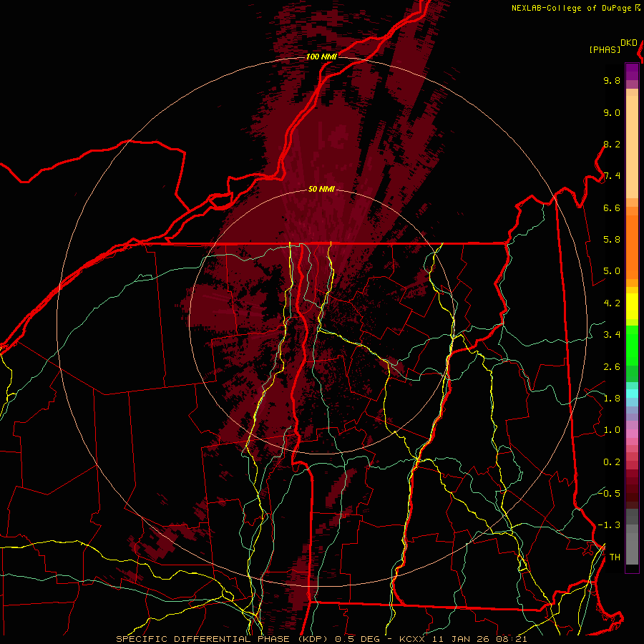Select the -1.3 scale value
Viewport: 644px width, 644px height.
[609, 525]
